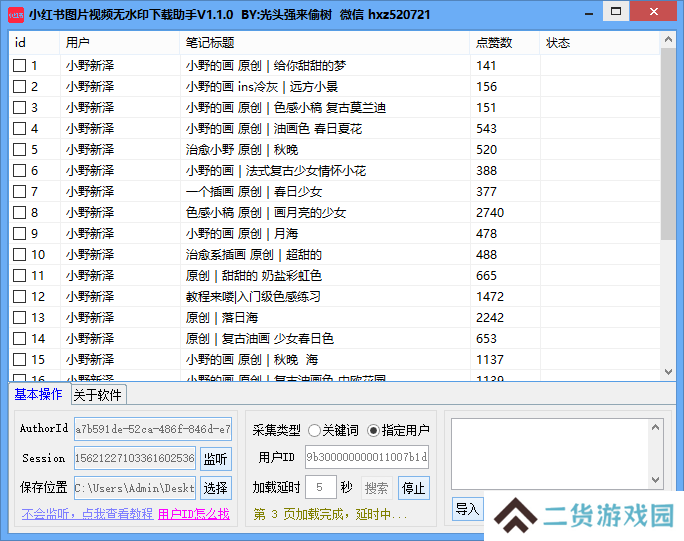Check the box beside id 15

coord(19,360)
